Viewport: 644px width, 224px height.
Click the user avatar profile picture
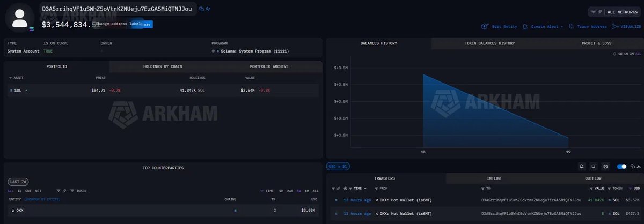(x=20, y=17)
